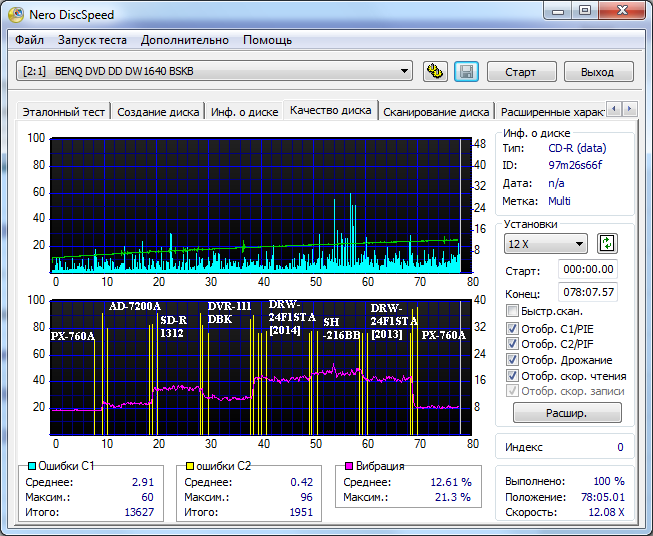Enable the Быстр.скан. checkbox
The height and width of the screenshot is (536, 653).
[513, 311]
